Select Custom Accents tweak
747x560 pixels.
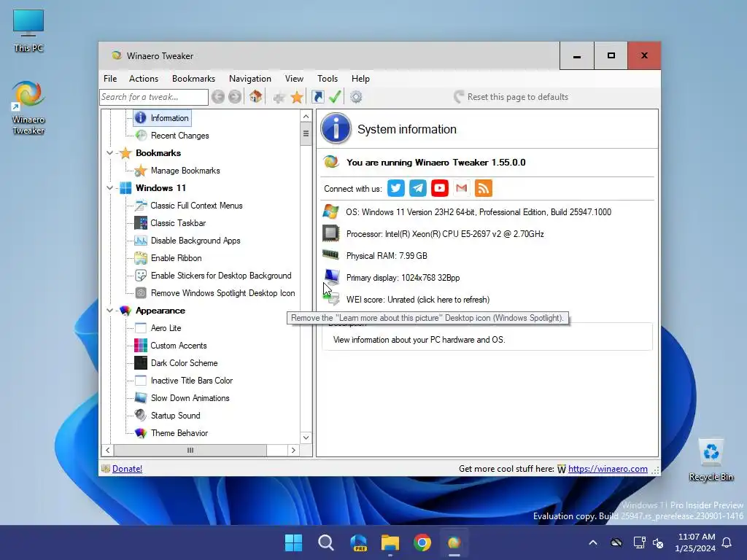[x=179, y=346]
